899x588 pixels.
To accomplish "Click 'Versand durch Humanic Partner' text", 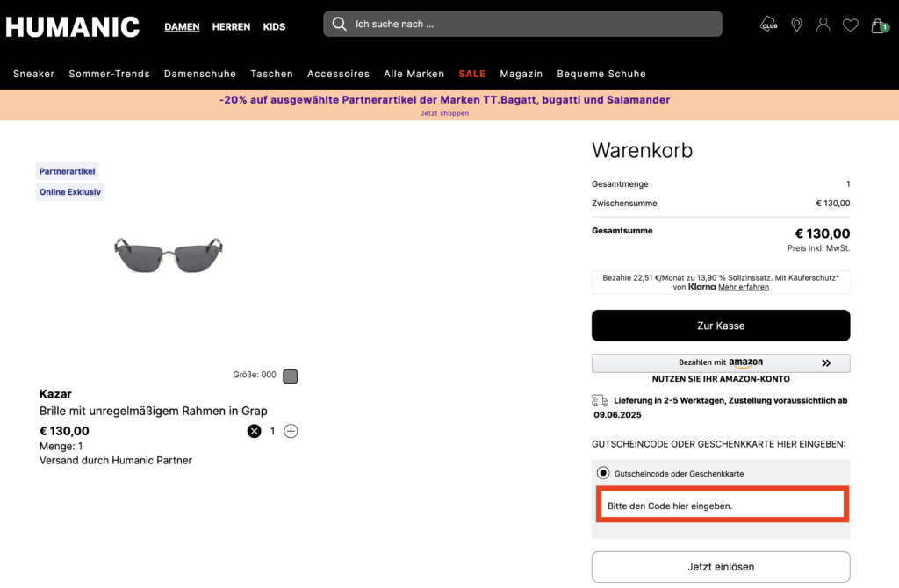I will click(x=115, y=460).
